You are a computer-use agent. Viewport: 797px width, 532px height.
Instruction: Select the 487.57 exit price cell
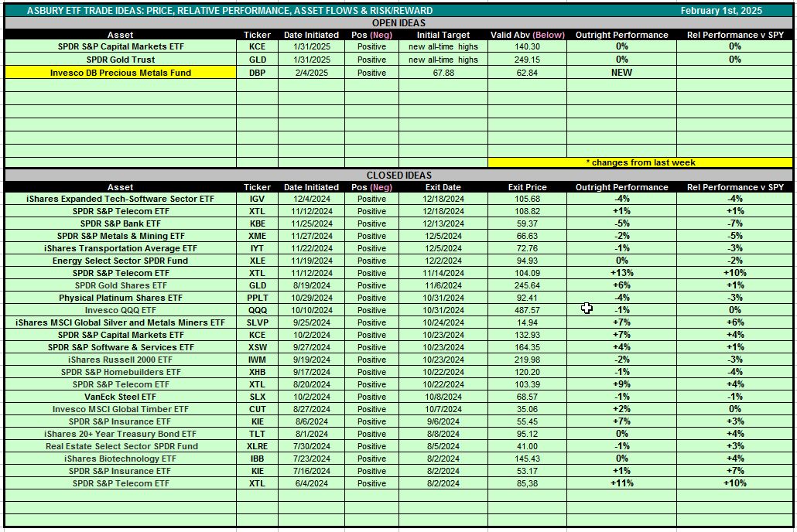527,310
